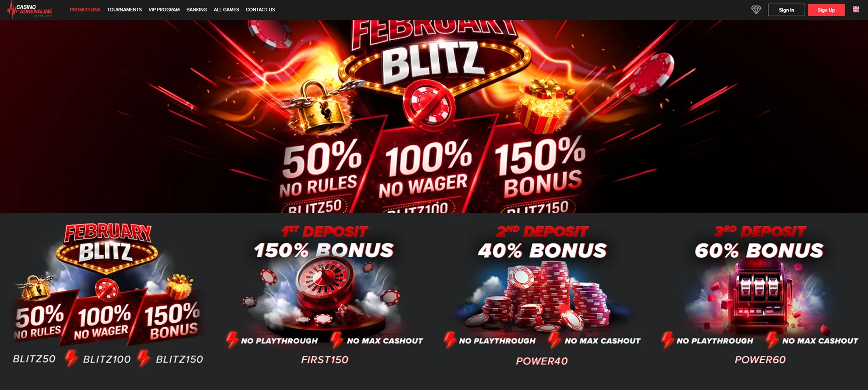Click the FIRST150 bonus code

pyautogui.click(x=325, y=360)
